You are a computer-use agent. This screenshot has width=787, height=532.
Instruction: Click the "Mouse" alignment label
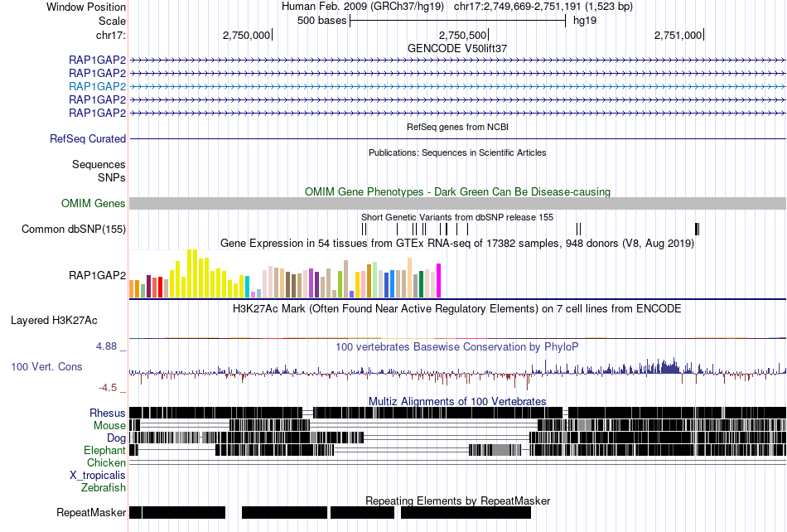[x=109, y=425]
